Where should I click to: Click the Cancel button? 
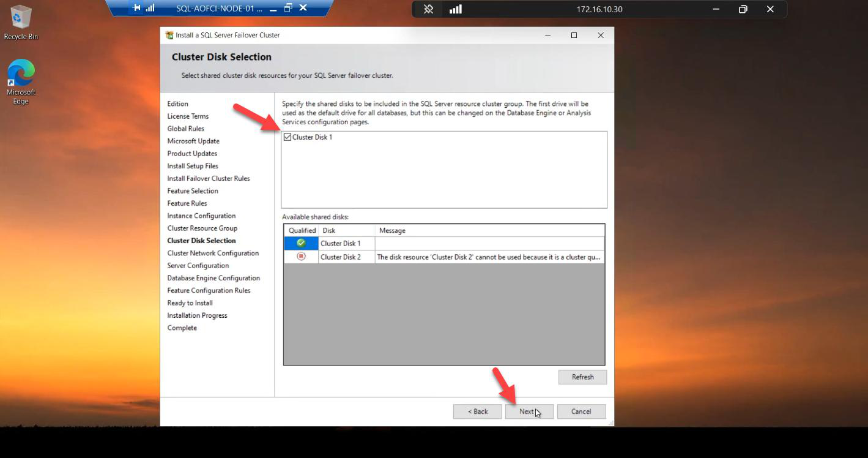pyautogui.click(x=581, y=411)
